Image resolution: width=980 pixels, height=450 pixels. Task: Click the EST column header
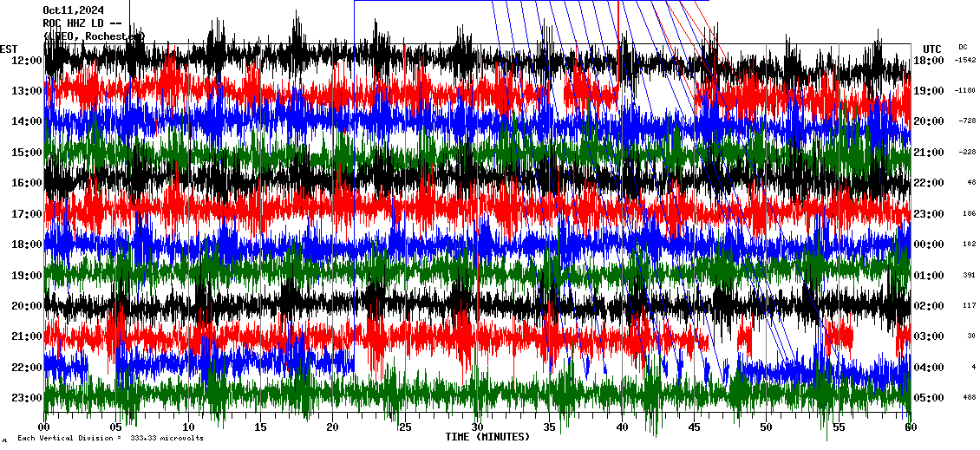coord(9,49)
